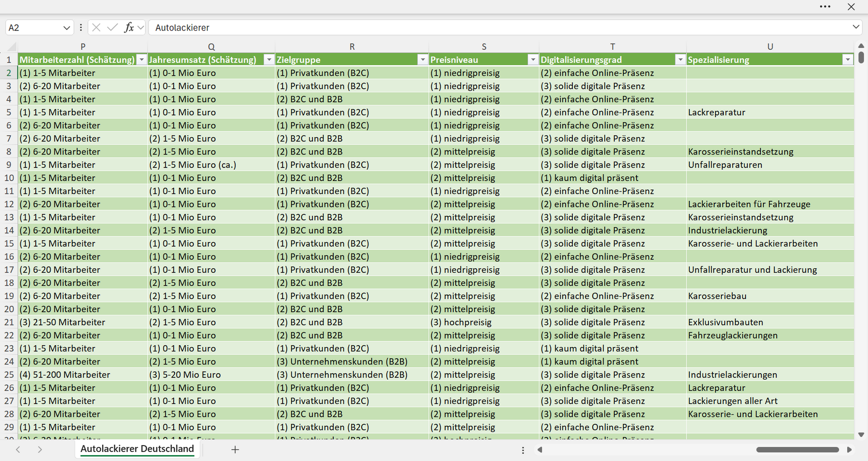
Task: Select "(1) kaum digital präsent" in row 10
Action: tap(612, 178)
